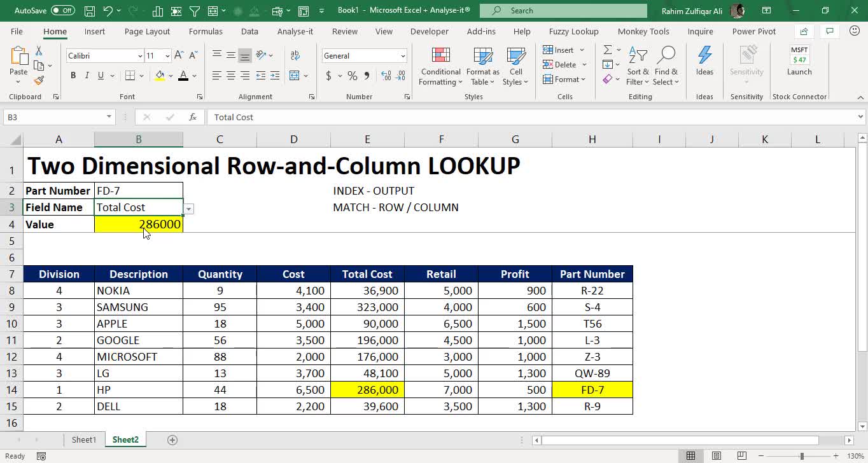Screen dimensions: 868x463
Task: Add a new sheet with plus button
Action: click(x=172, y=439)
